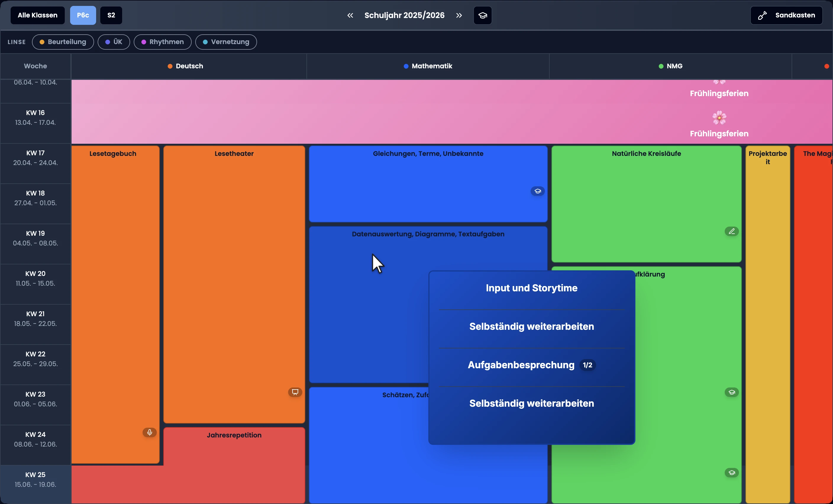The height and width of the screenshot is (504, 833).
Task: Select first Selbständig weiterarbeiten entry
Action: click(x=532, y=327)
